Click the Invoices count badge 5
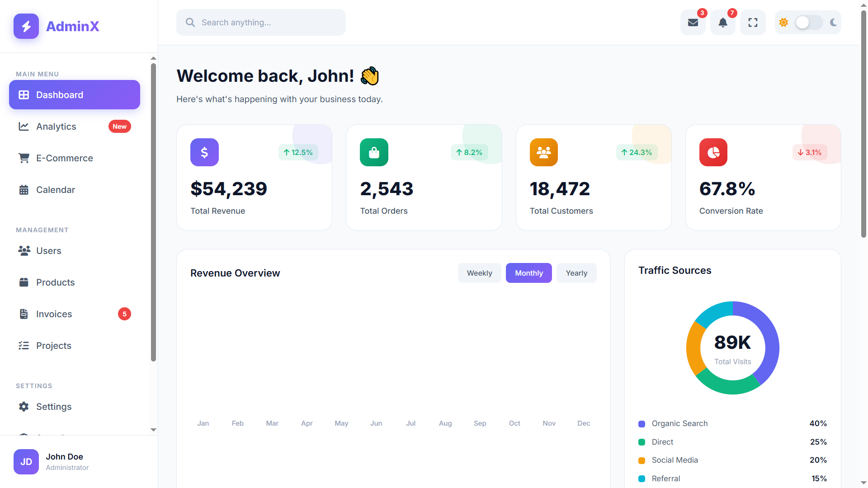This screenshot has height=488, width=868. pos(124,314)
